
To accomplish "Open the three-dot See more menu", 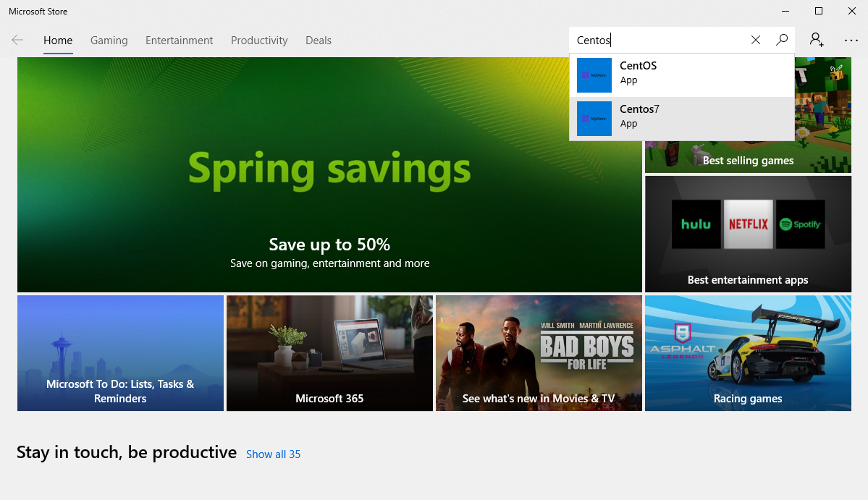I will [851, 41].
